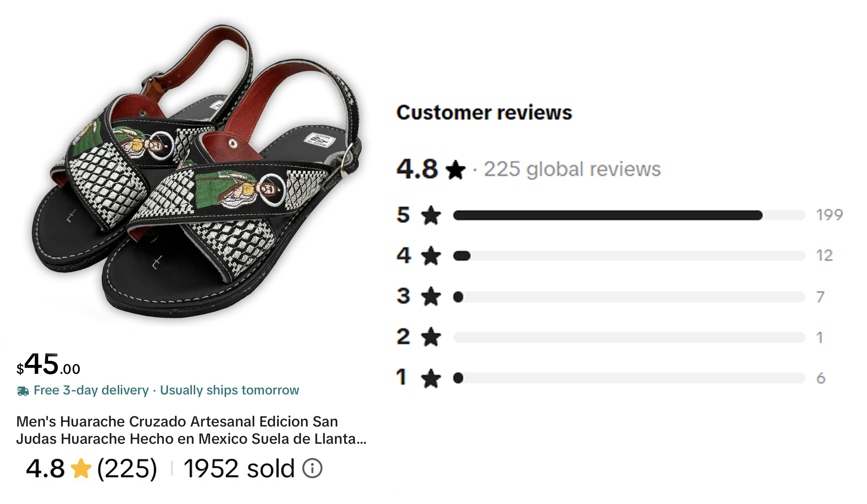The image size is (867, 504).
Task: Click the Customer reviews heading
Action: click(484, 112)
